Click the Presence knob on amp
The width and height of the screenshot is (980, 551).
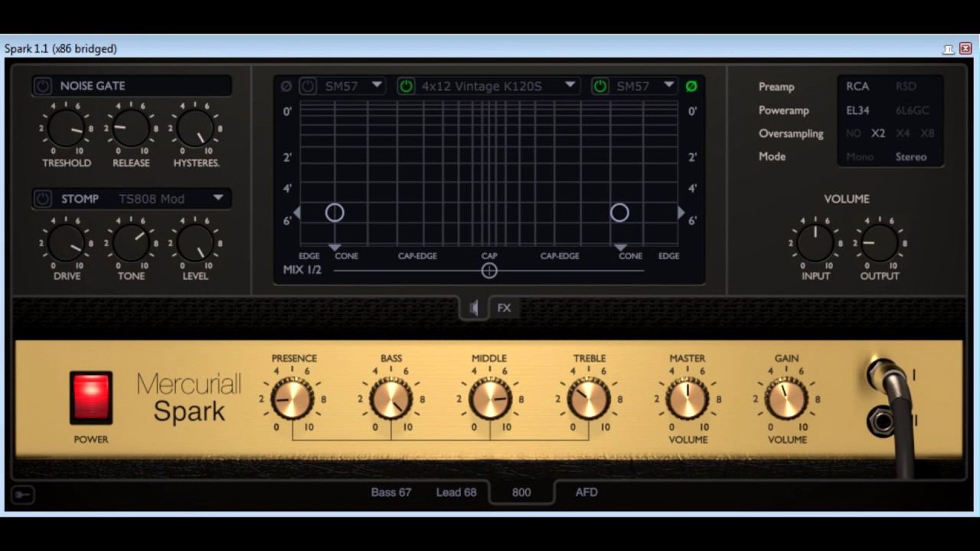coord(292,399)
